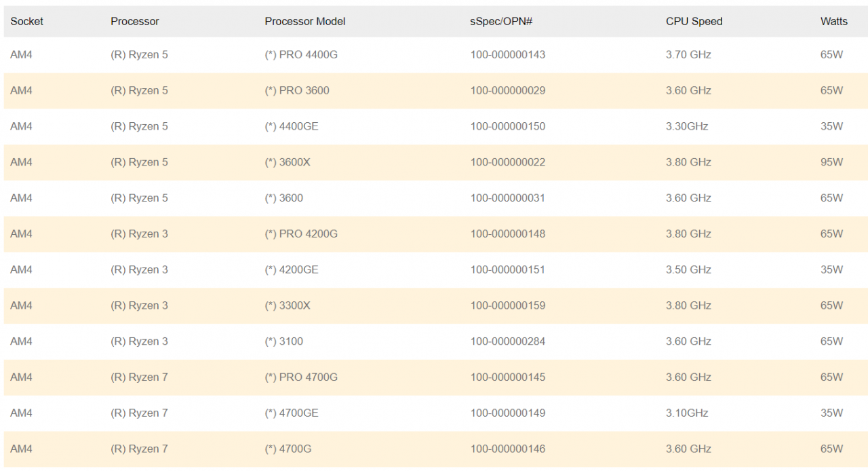Click OPN 100-000000148
This screenshot has height=471, width=868.
coord(508,234)
